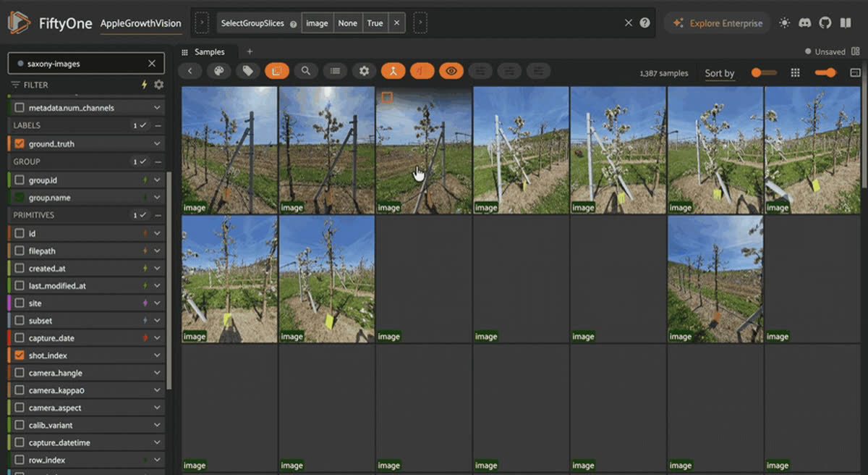Screen dimensions: 868x475
Task: Expand the created_at filter chevron
Action: (157, 269)
